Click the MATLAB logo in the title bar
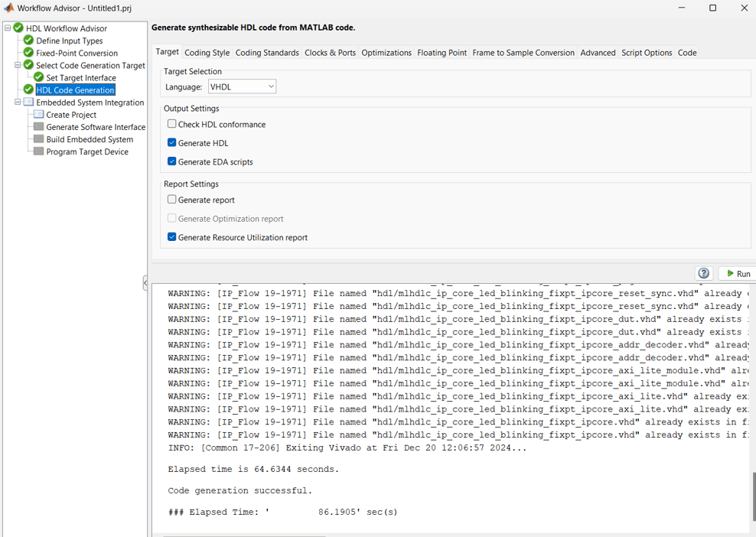This screenshot has width=756, height=537. (x=8, y=8)
